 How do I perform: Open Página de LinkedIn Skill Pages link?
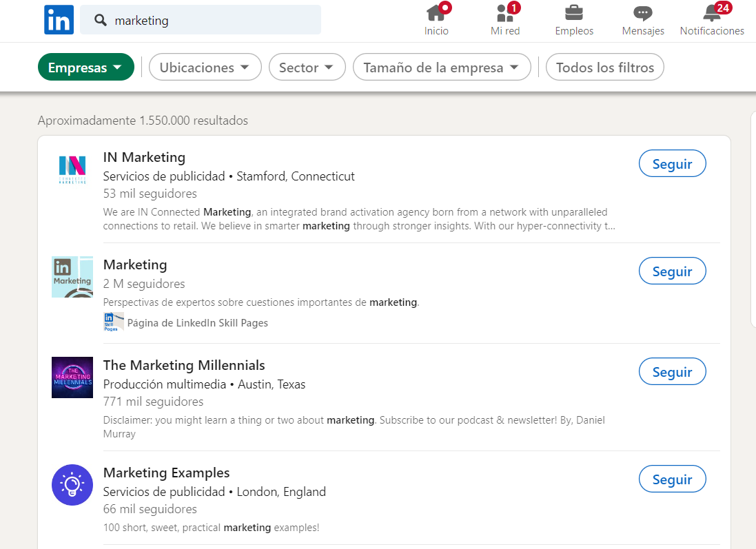pos(198,323)
